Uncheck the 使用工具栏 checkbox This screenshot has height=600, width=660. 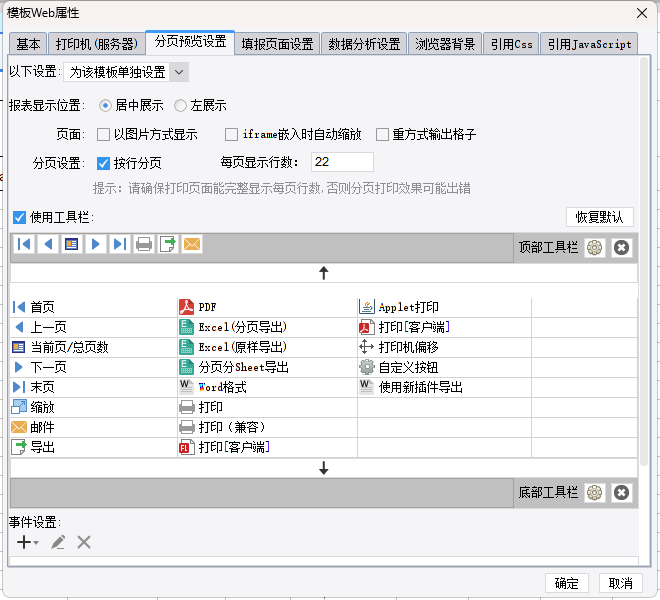[19, 217]
